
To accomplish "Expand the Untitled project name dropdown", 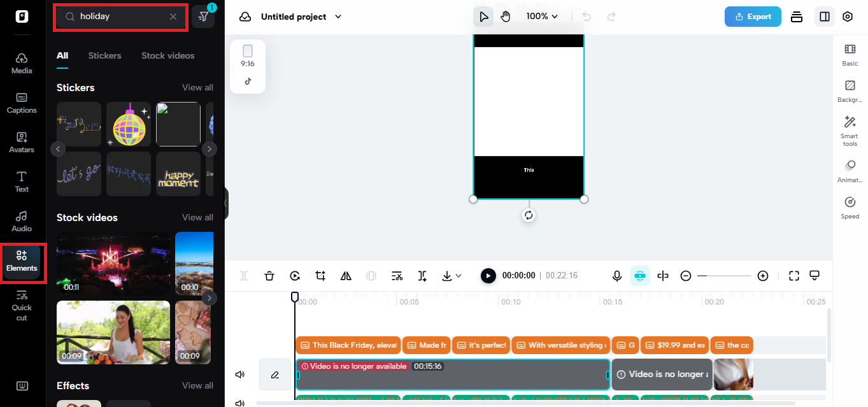I will pyautogui.click(x=338, y=17).
